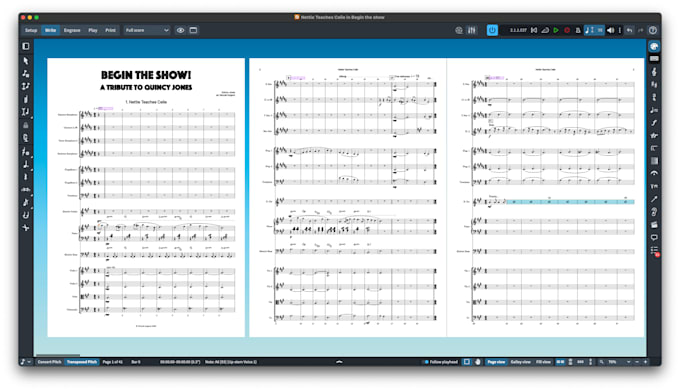Click the transport time position display
Viewport: 680px width, 391px height.
(518, 30)
